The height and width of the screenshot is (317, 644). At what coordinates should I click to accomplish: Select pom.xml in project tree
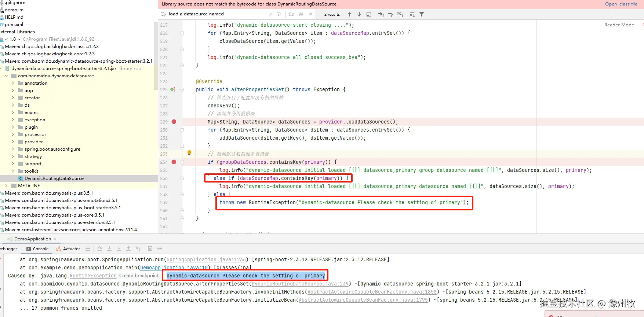14,25
